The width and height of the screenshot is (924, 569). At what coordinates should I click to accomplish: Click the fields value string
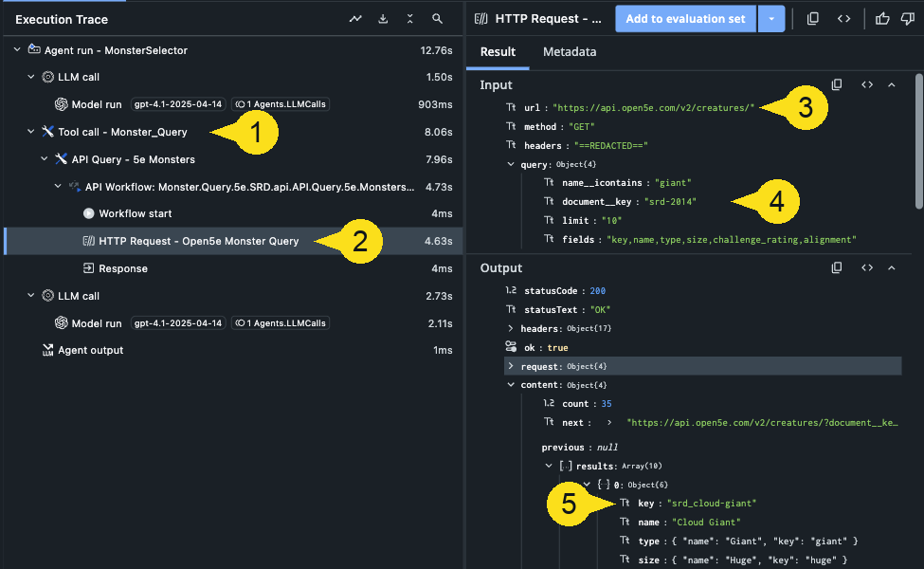click(731, 239)
